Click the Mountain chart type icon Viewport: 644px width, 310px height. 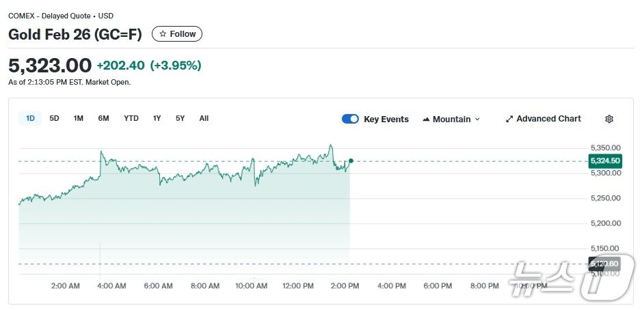pyautogui.click(x=426, y=119)
